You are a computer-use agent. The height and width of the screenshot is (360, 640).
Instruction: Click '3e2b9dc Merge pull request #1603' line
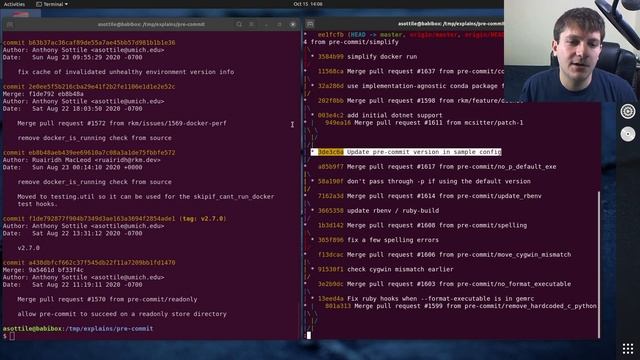[x=444, y=284]
